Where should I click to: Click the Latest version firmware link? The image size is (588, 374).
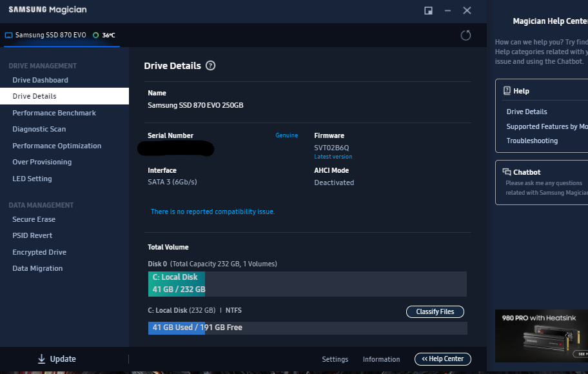pos(333,157)
